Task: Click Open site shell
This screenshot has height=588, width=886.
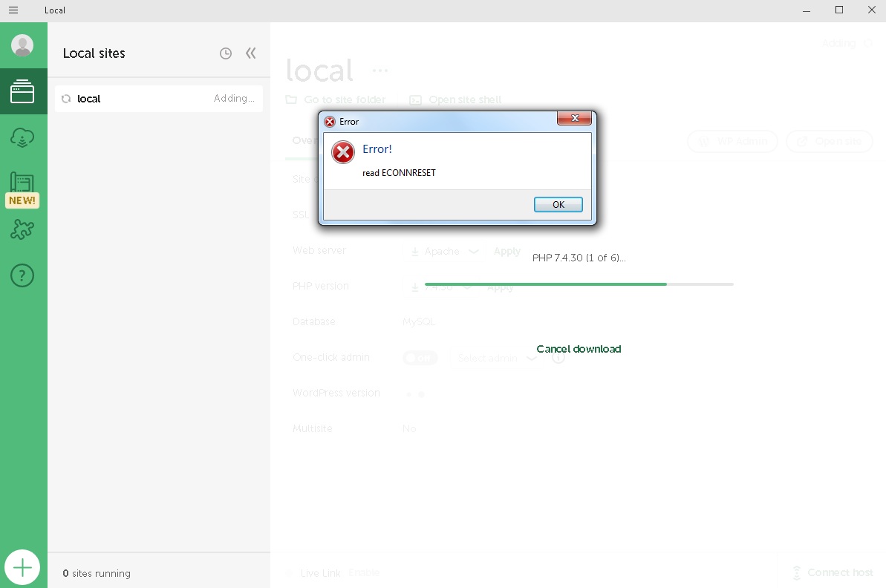Action: (x=455, y=100)
